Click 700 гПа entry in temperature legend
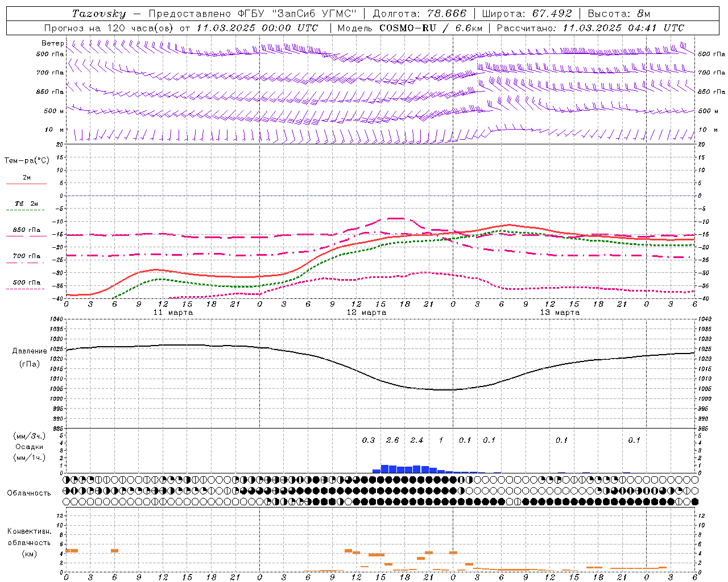Image resolution: width=728 pixels, height=582 pixels. 26,256
